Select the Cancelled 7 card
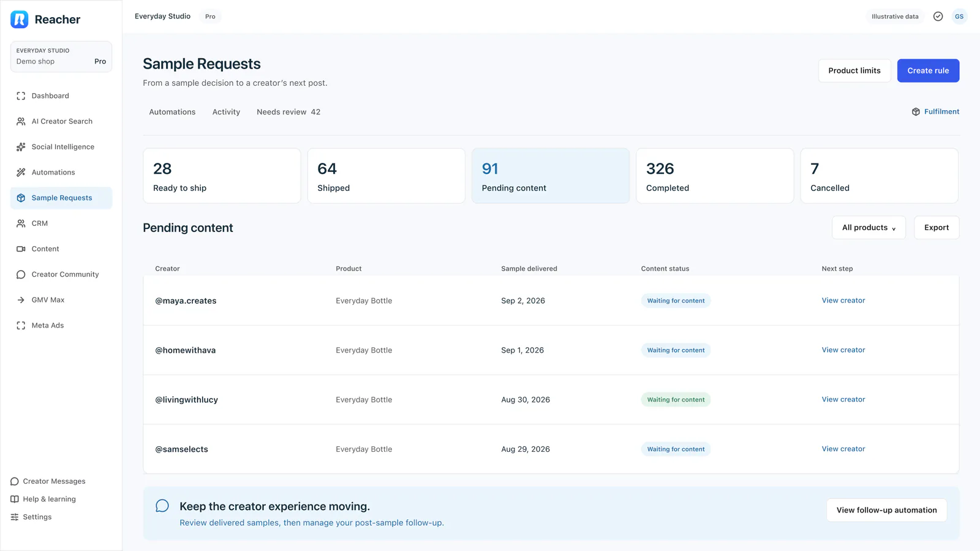The image size is (980, 551). [879, 176]
